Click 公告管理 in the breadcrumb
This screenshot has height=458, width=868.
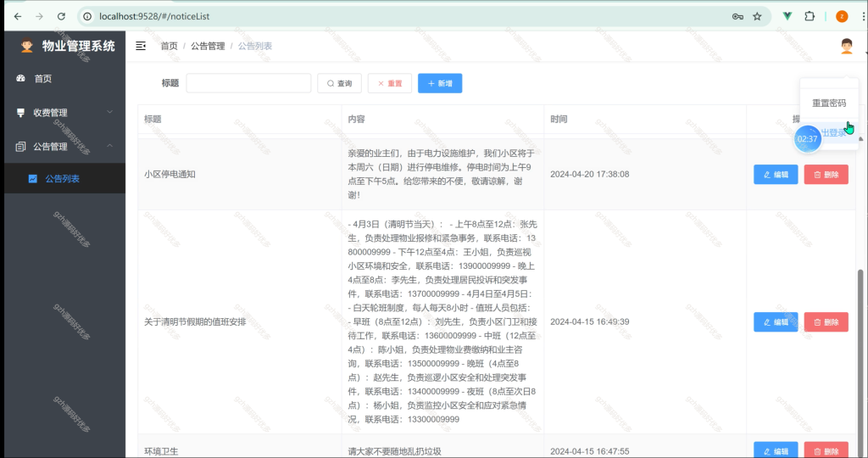pos(208,46)
